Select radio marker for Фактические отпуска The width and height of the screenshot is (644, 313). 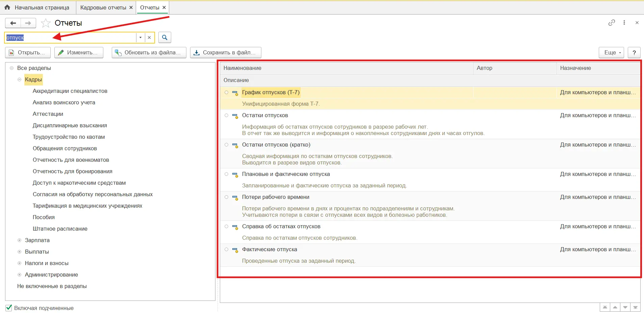pyautogui.click(x=227, y=250)
